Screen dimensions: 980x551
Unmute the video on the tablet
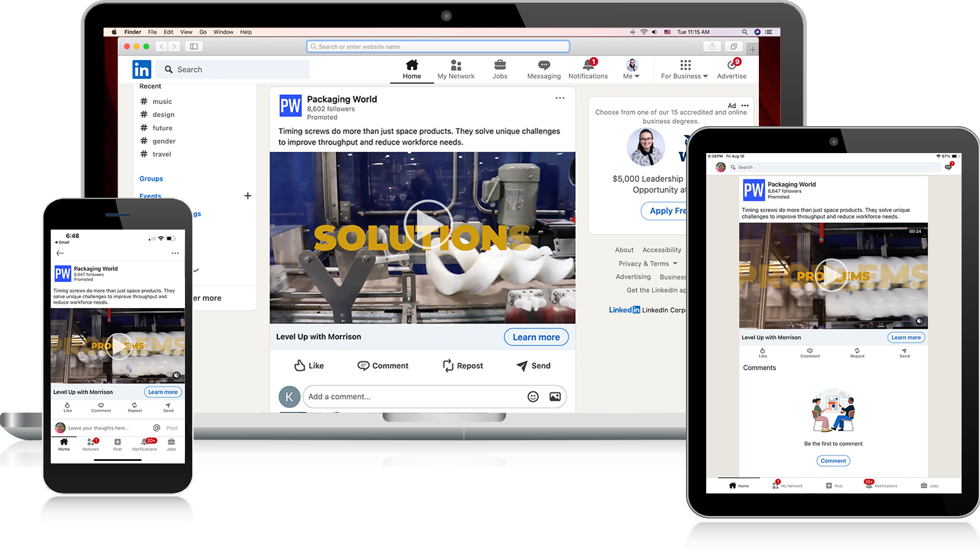(x=919, y=321)
